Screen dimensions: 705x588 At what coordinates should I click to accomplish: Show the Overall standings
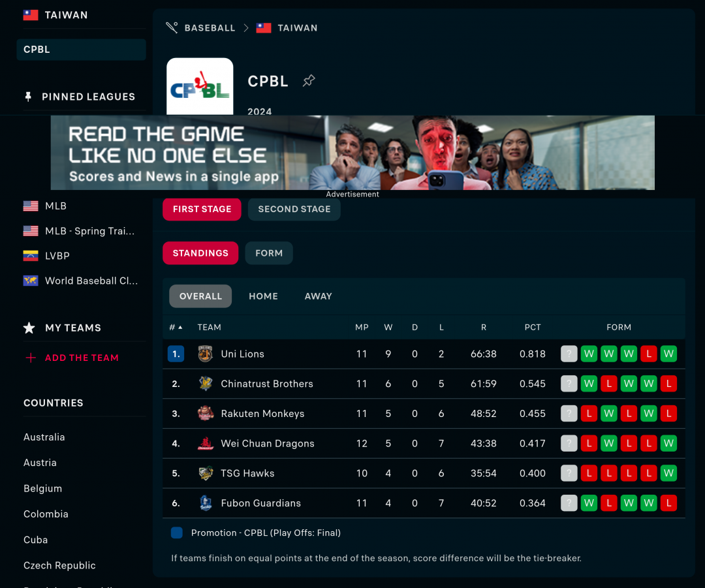coord(200,296)
